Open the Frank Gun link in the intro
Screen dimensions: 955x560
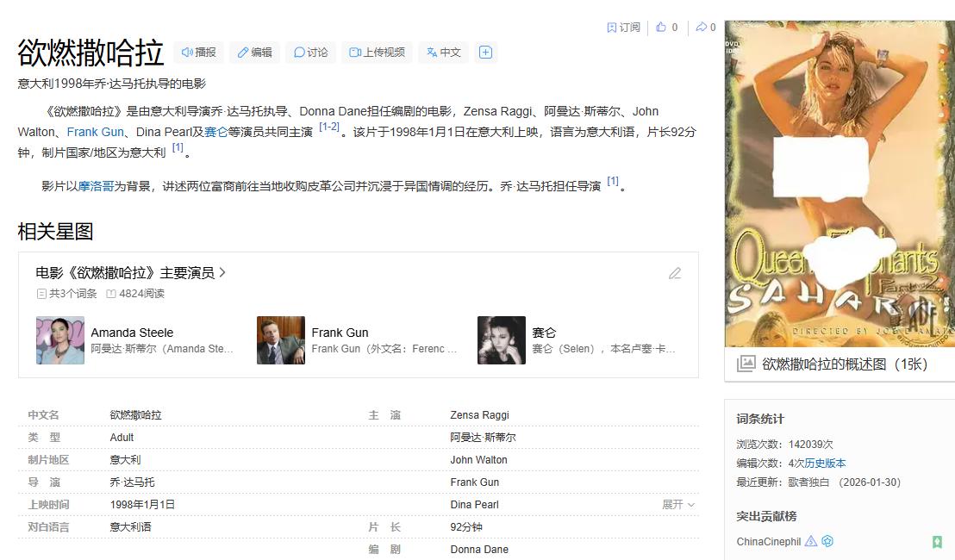pyautogui.click(x=95, y=132)
